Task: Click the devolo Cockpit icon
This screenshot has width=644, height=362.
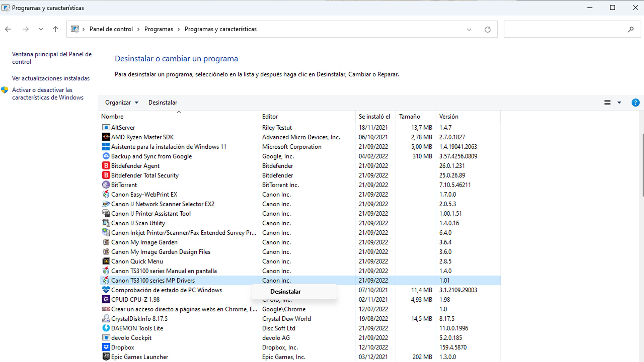Action: coord(106,338)
